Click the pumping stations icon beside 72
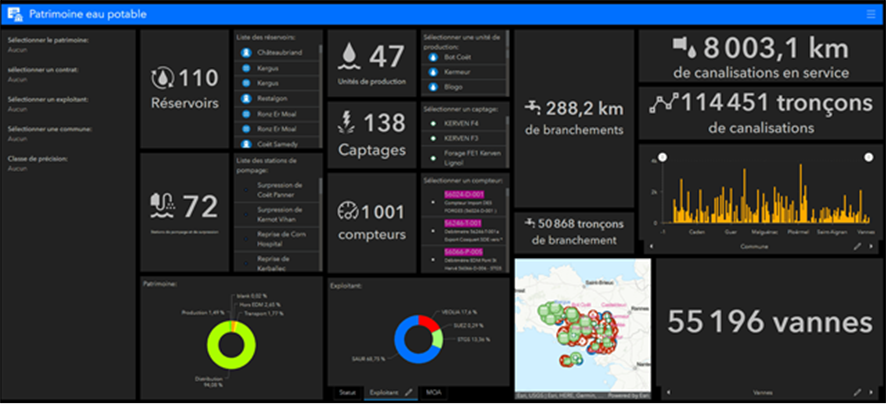886x413 pixels. [162, 207]
